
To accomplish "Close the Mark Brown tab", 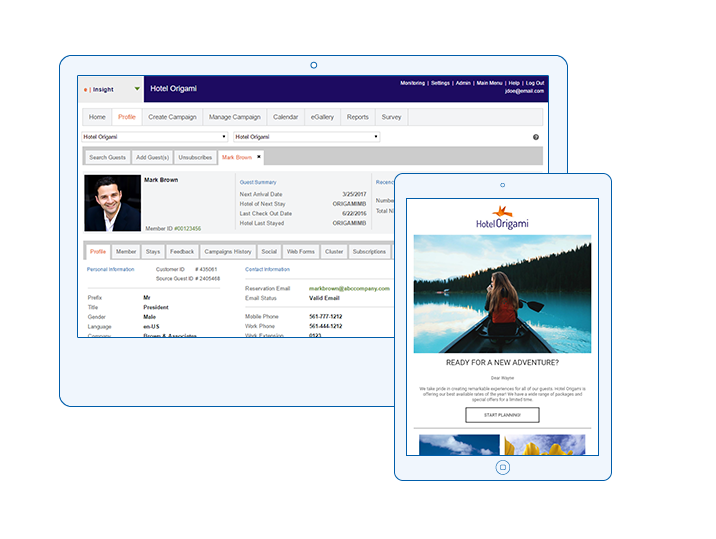I will (x=259, y=157).
